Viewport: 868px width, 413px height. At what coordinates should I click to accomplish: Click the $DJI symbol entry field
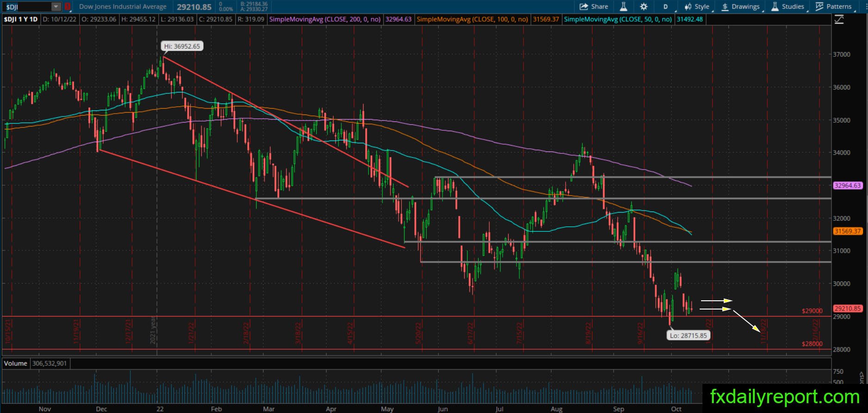[27, 7]
